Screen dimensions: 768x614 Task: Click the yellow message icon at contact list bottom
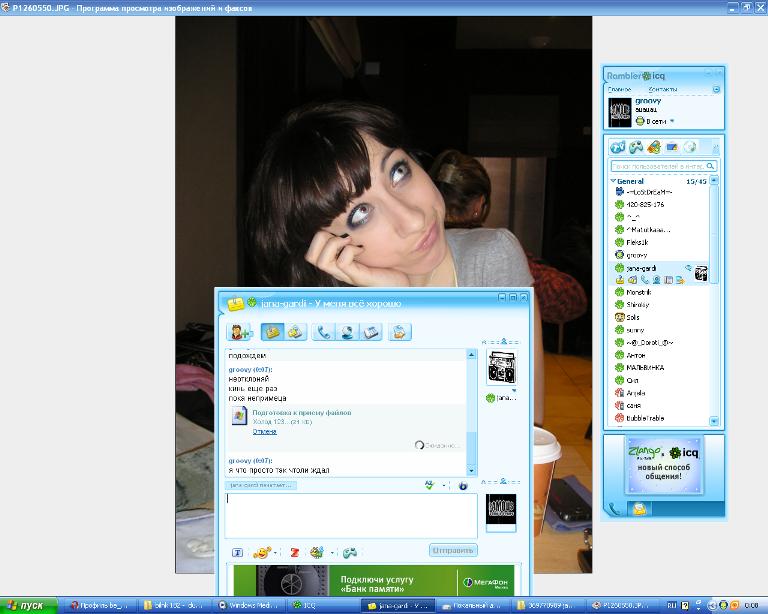pyautogui.click(x=639, y=509)
